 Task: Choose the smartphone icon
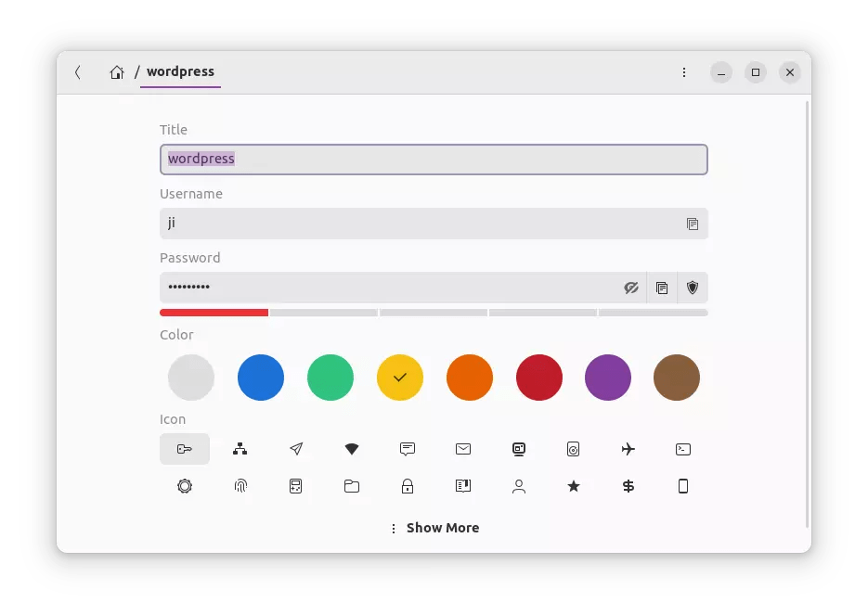click(683, 486)
